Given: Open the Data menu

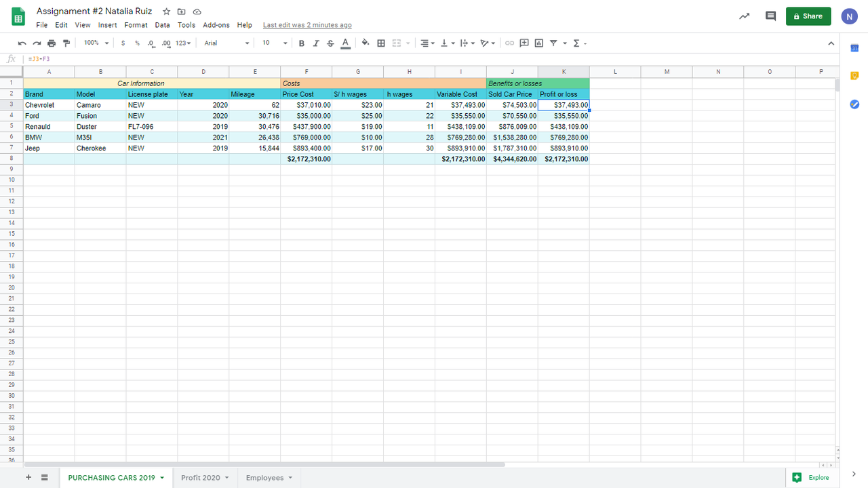Looking at the screenshot, I should (162, 25).
